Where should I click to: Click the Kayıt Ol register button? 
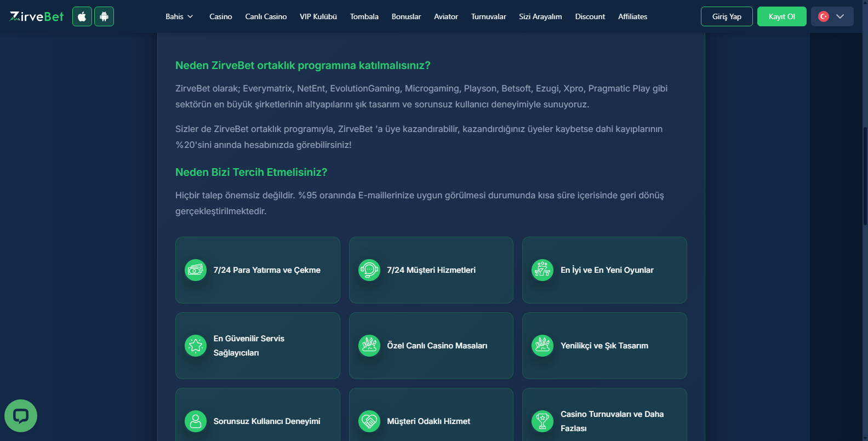pyautogui.click(x=782, y=16)
